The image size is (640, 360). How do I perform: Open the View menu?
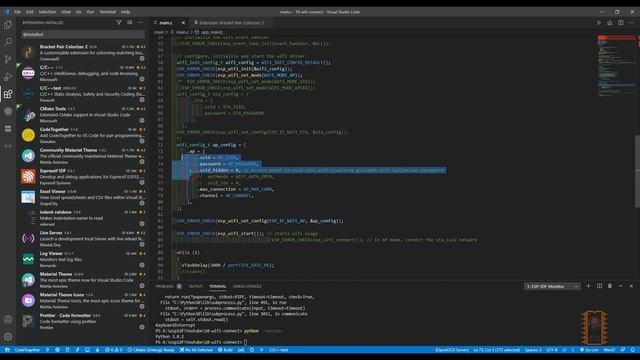pyautogui.click(x=66, y=12)
